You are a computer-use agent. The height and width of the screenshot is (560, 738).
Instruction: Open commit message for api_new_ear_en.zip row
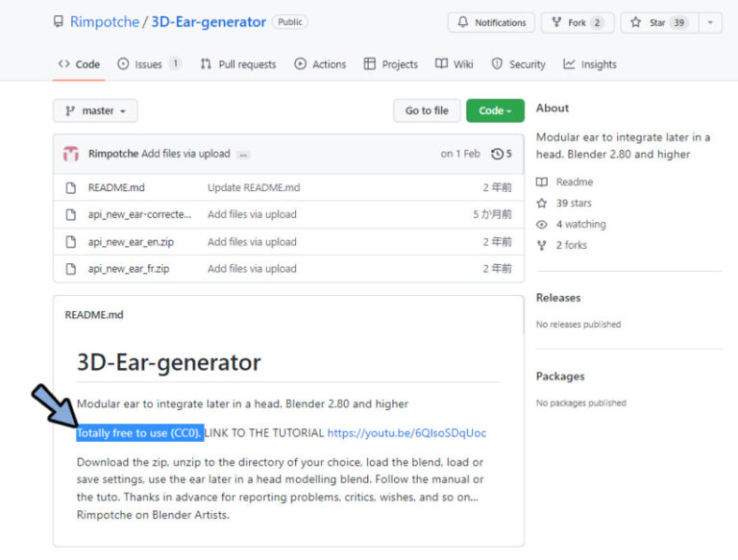[253, 242]
